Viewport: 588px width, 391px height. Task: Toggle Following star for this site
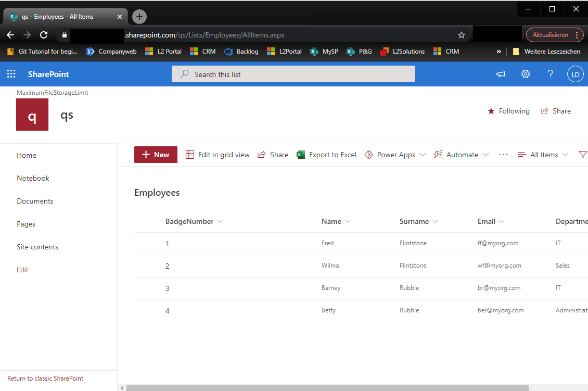point(508,111)
